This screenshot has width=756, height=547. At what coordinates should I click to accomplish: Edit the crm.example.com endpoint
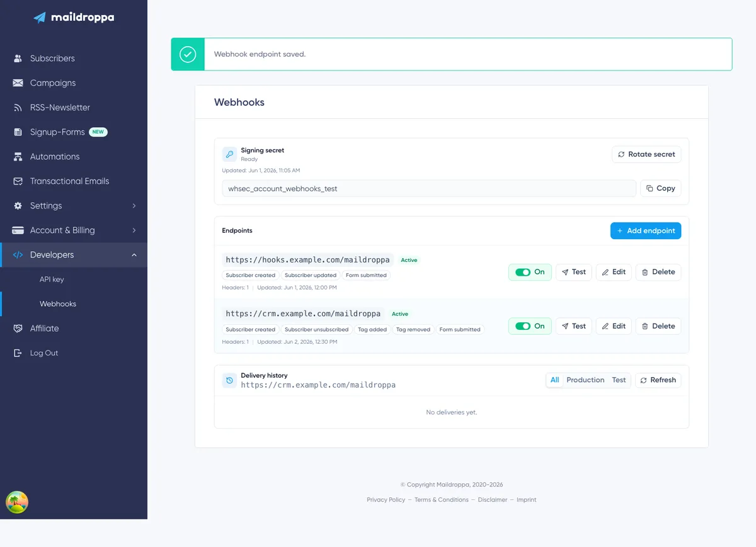(614, 326)
